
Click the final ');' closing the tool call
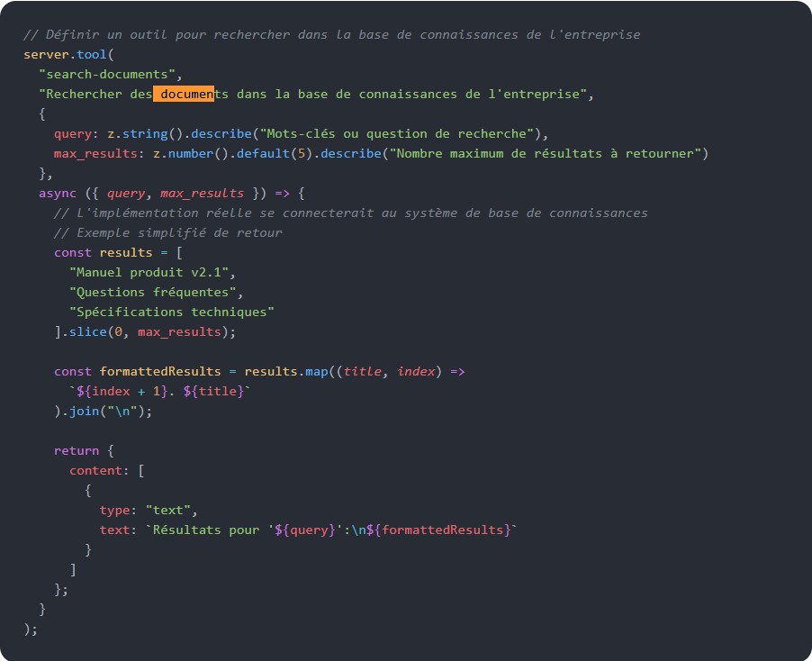point(31,629)
